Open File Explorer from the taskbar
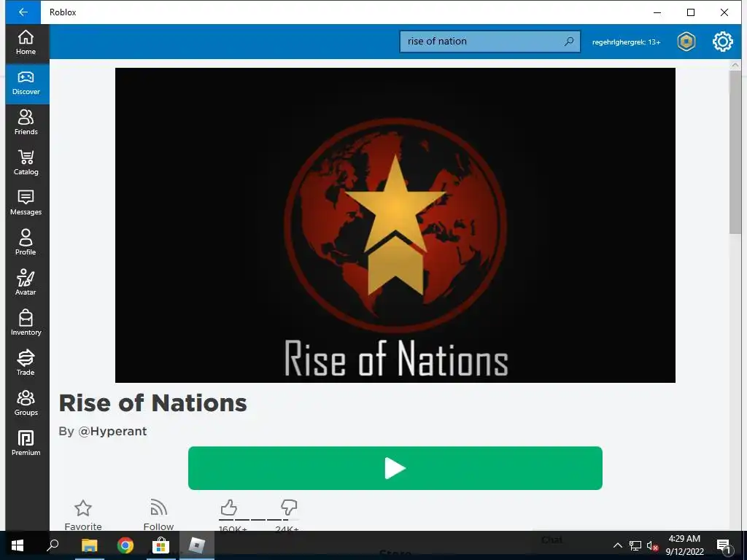This screenshot has height=560, width=747. pyautogui.click(x=89, y=545)
